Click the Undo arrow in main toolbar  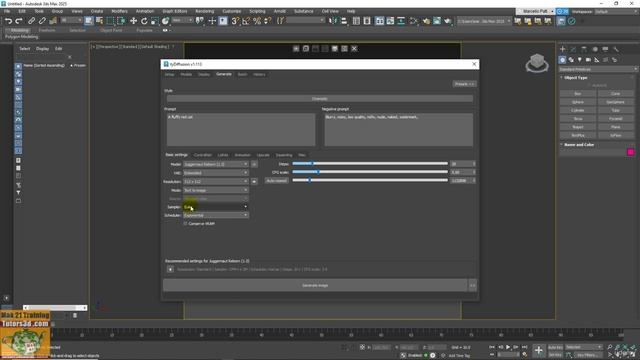pyautogui.click(x=8, y=21)
